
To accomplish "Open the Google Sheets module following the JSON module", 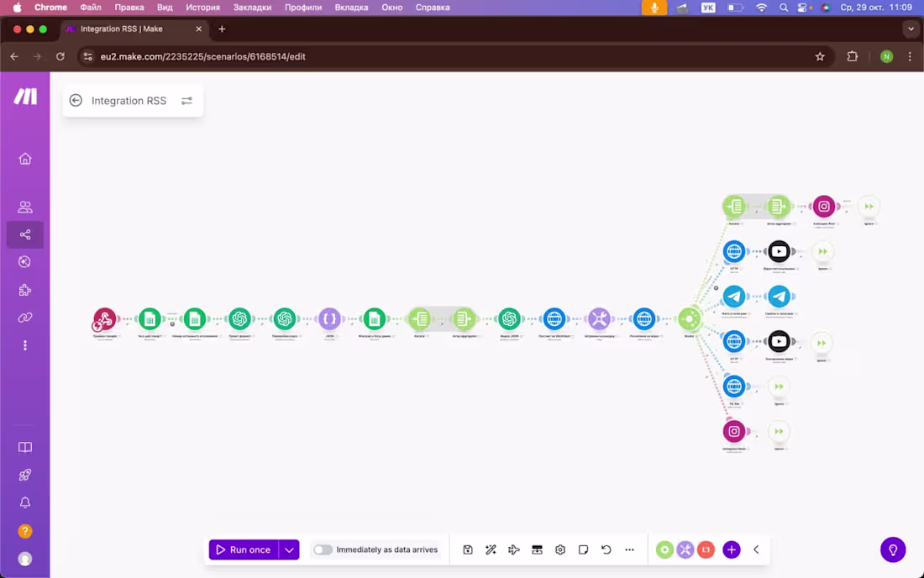I will pyautogui.click(x=374, y=318).
